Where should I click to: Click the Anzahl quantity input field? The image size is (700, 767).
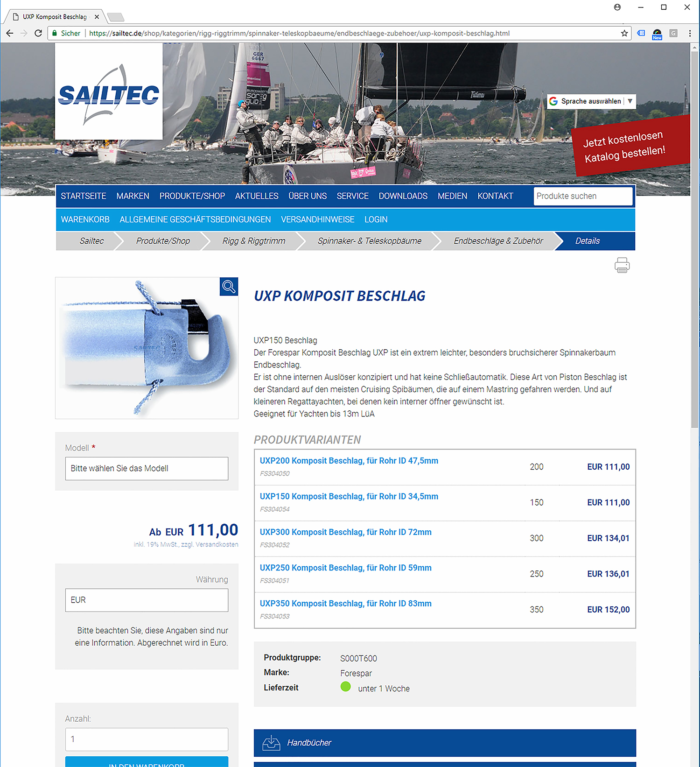pyautogui.click(x=147, y=739)
